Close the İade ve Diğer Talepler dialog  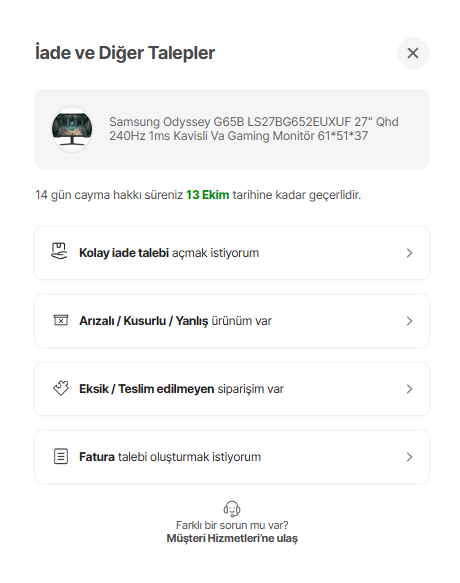point(412,53)
